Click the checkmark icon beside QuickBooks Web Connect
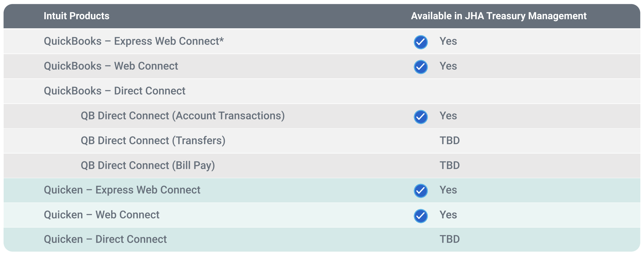Image resolution: width=644 pixels, height=256 pixels. (x=421, y=67)
